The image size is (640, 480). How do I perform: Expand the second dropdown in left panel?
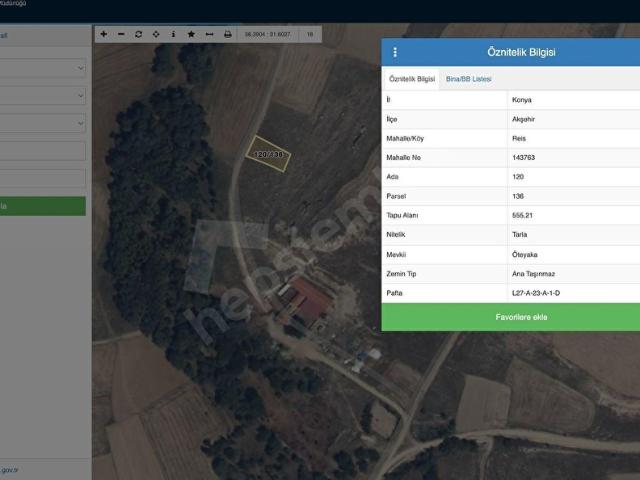(42, 96)
